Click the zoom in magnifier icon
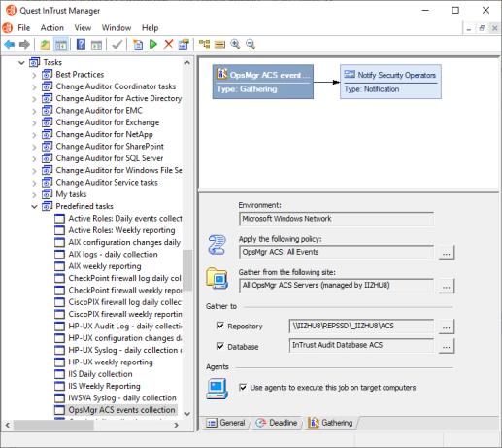Viewport: 502px width, 448px height. click(235, 44)
